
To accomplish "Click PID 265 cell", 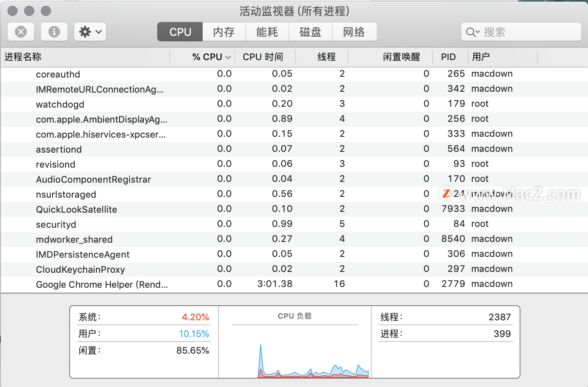I will [456, 74].
